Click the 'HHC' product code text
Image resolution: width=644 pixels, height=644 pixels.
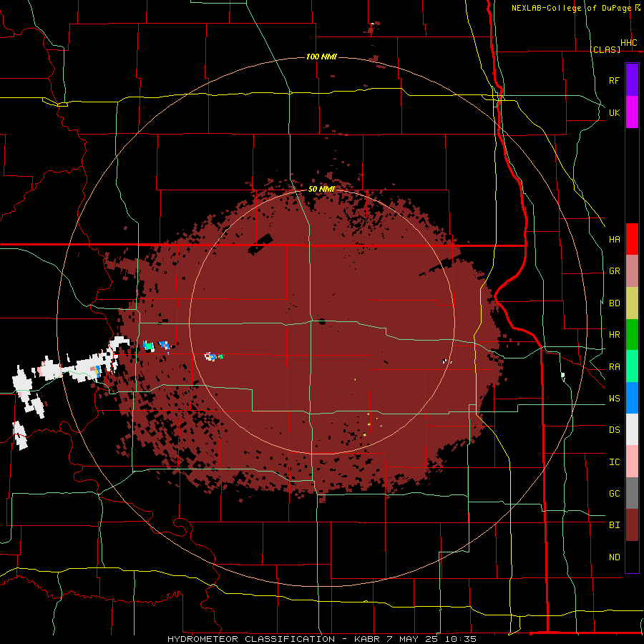tap(629, 43)
